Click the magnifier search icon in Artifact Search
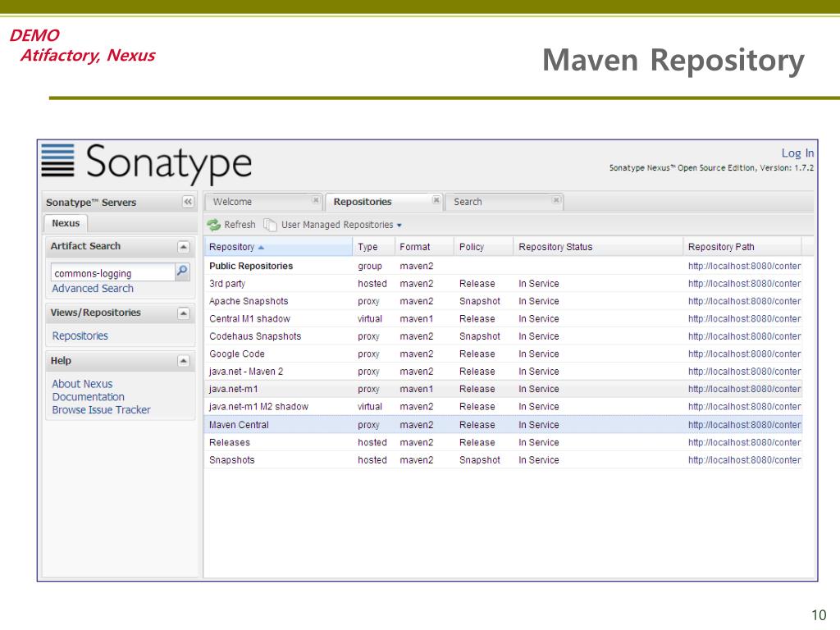Viewport: 840px width, 630px height. 182,272
